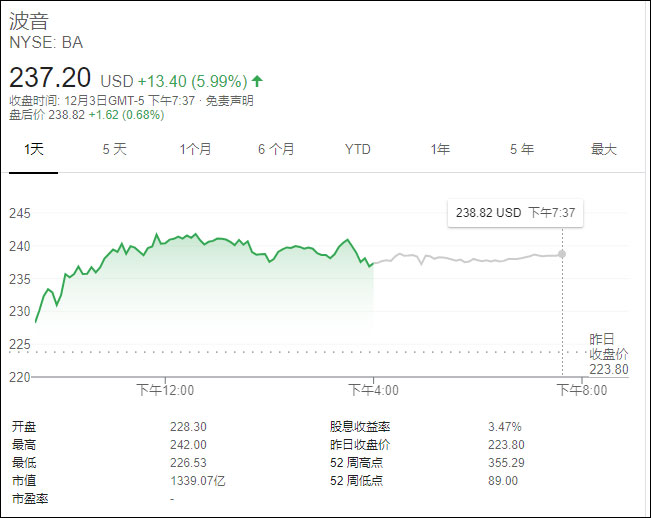
Task: Switch to the YTD tab
Action: coord(357,149)
